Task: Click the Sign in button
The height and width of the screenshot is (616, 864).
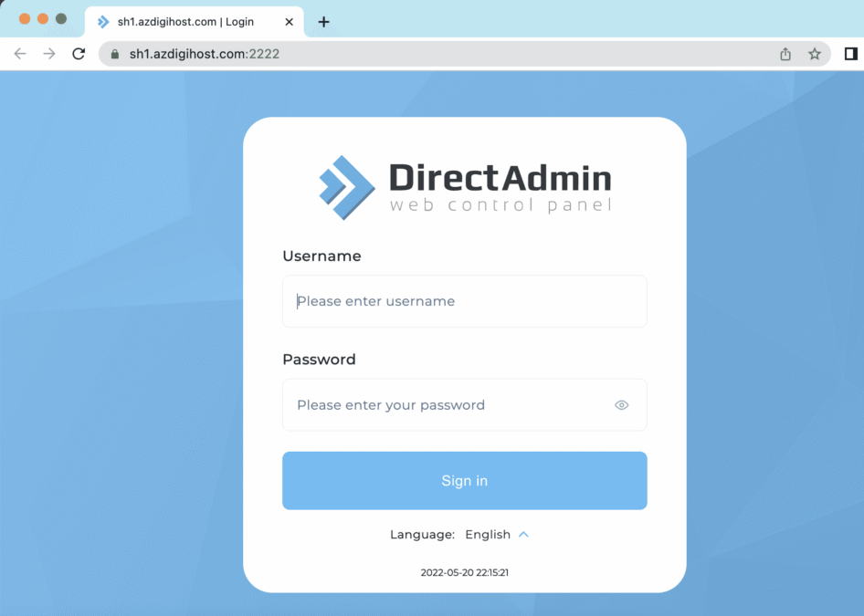Action: click(465, 481)
